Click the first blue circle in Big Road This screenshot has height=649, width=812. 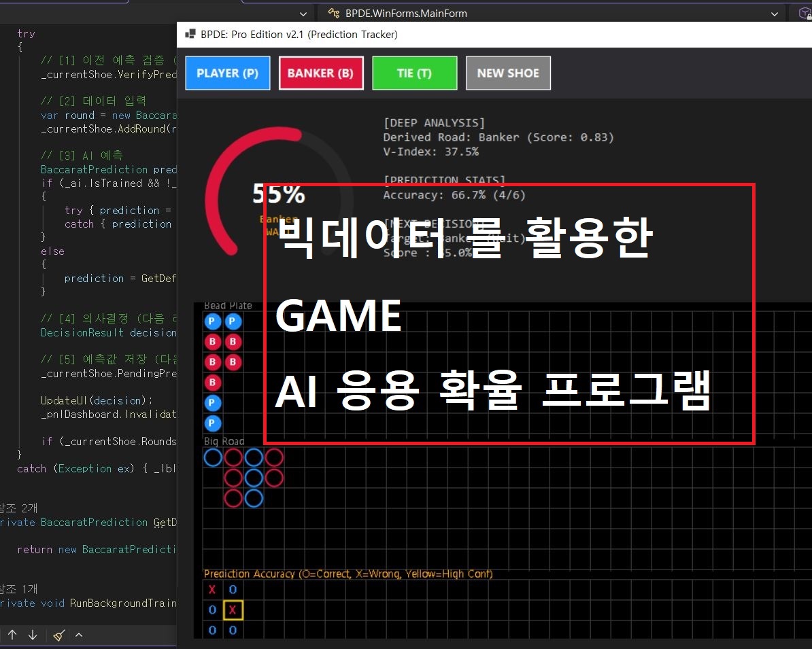coord(213,458)
